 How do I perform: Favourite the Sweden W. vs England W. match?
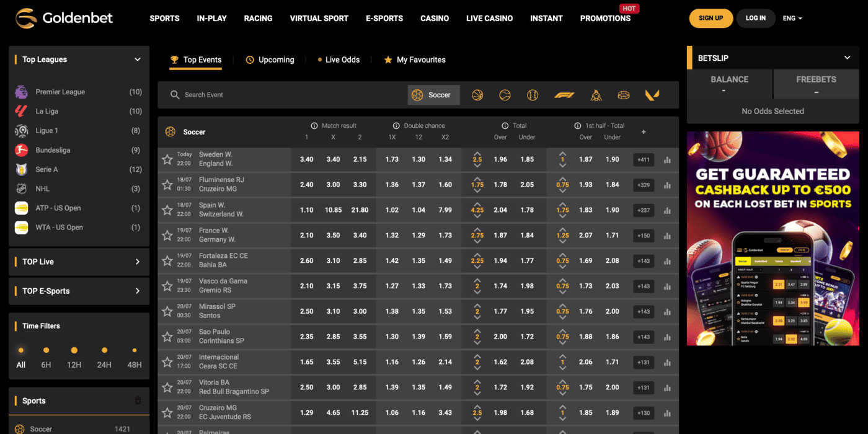167,159
